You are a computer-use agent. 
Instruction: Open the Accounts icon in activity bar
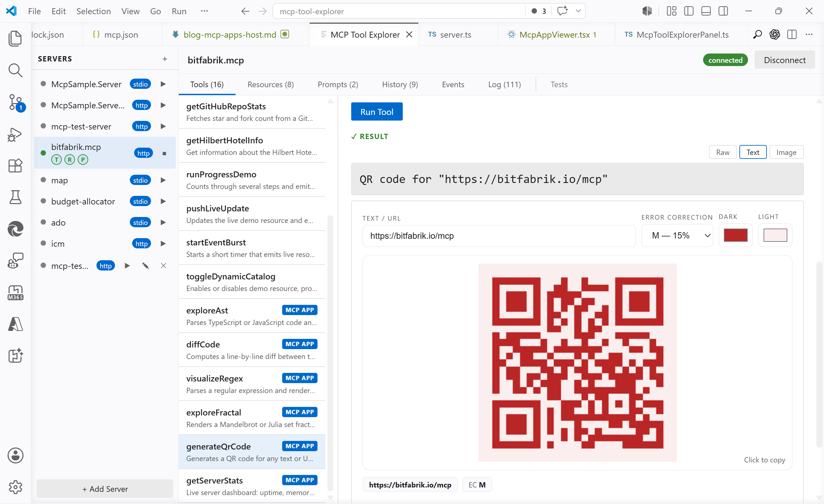15,455
